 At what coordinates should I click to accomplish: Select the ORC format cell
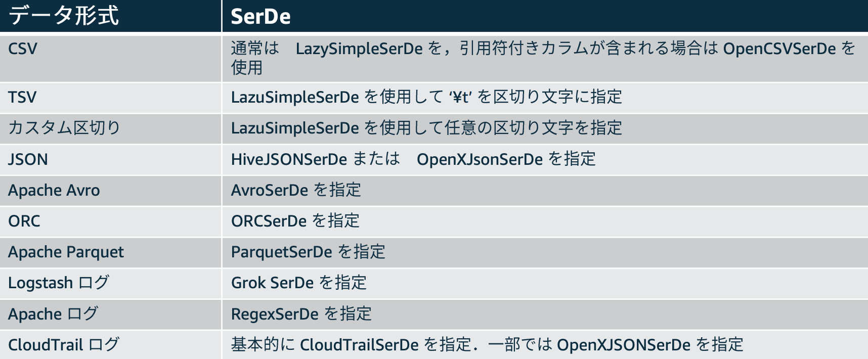click(x=110, y=221)
